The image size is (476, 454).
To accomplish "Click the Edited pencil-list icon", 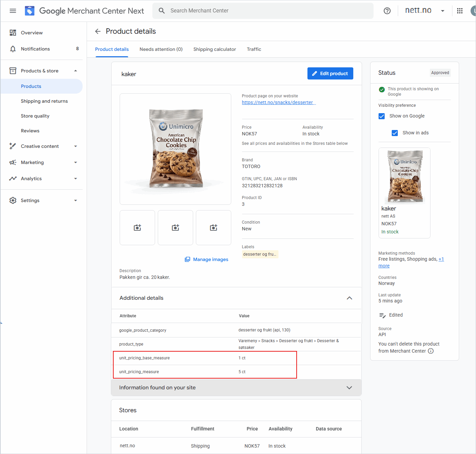I will click(x=382, y=315).
